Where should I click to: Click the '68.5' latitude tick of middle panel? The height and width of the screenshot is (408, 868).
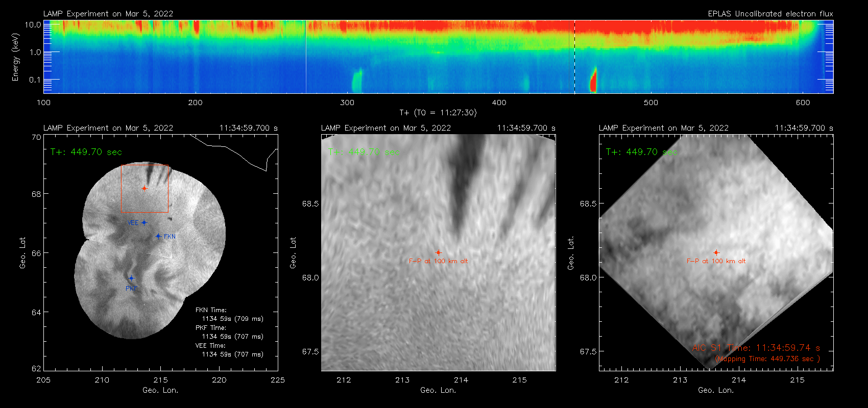tap(310, 203)
